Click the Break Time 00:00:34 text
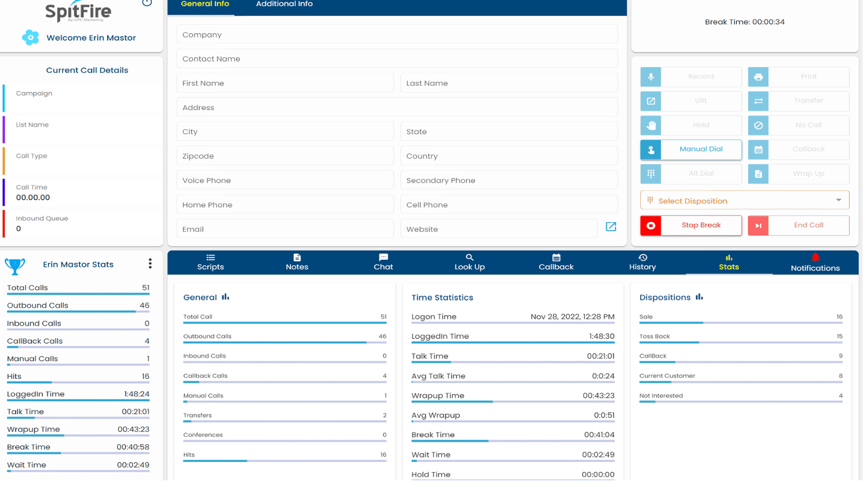Screen dimensions: 868x496 pyautogui.click(x=744, y=22)
